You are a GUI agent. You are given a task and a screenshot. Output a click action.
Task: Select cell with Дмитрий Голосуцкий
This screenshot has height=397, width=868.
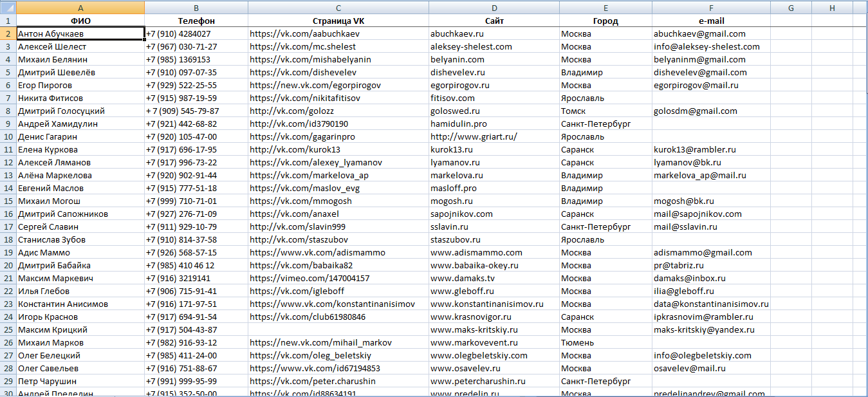coord(80,111)
